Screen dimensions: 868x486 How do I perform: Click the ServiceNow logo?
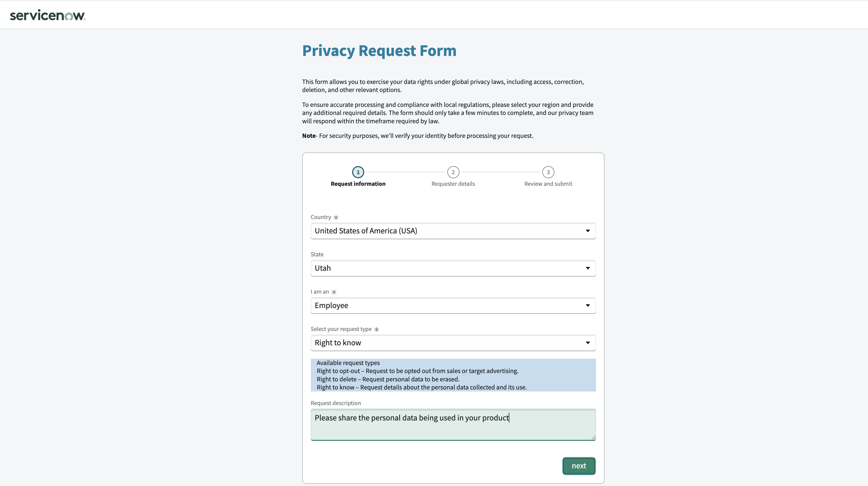pos(48,15)
